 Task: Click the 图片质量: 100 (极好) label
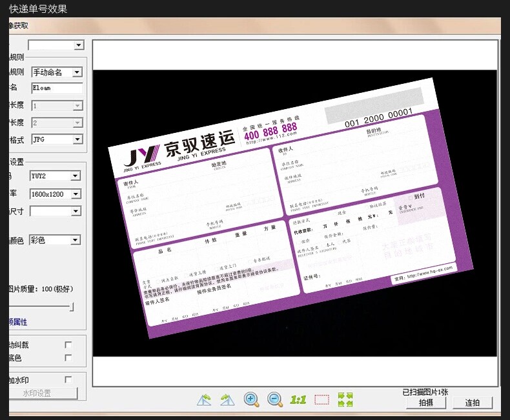[41, 288]
